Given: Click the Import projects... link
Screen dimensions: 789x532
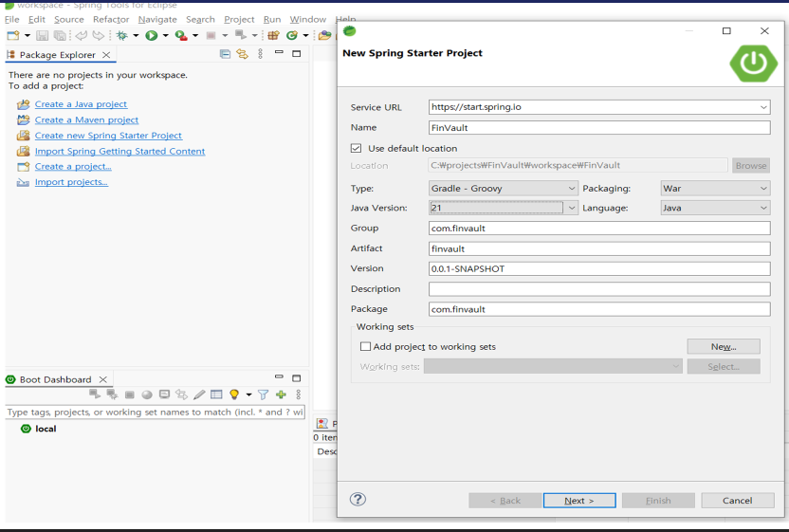Looking at the screenshot, I should tap(71, 182).
